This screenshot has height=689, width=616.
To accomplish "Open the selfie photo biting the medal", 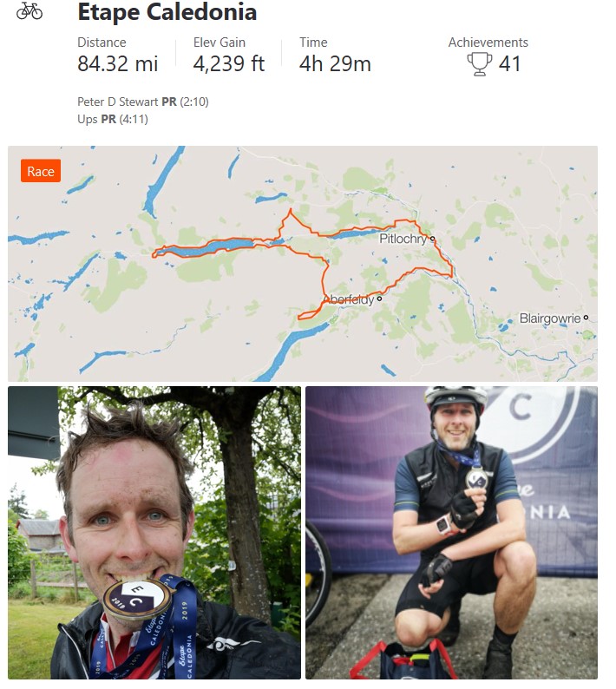I will (x=154, y=533).
